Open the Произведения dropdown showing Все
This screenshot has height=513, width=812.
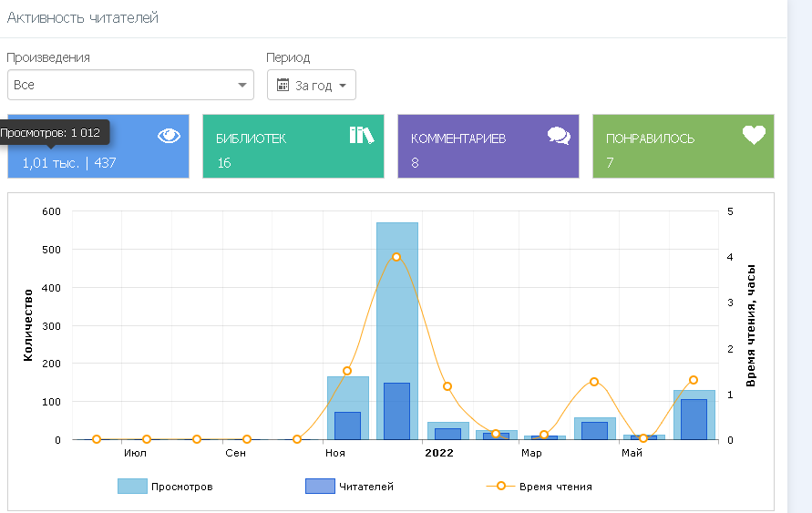point(129,85)
